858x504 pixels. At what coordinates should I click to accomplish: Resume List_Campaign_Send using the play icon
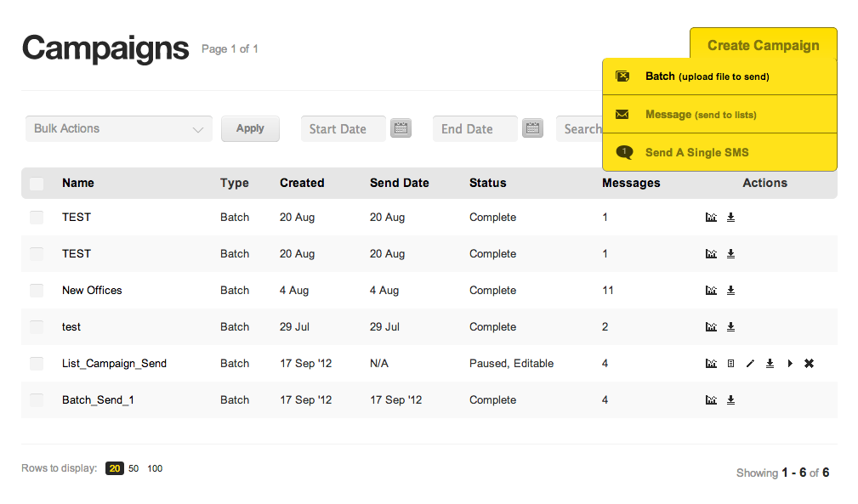coord(790,364)
